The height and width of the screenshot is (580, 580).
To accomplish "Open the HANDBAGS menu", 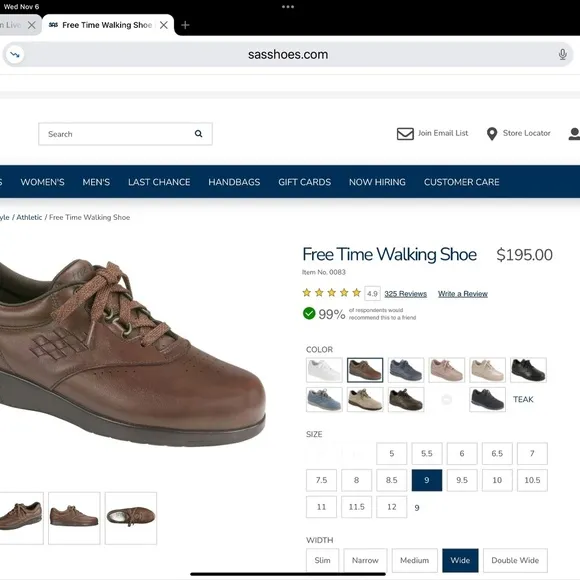I will (x=234, y=182).
